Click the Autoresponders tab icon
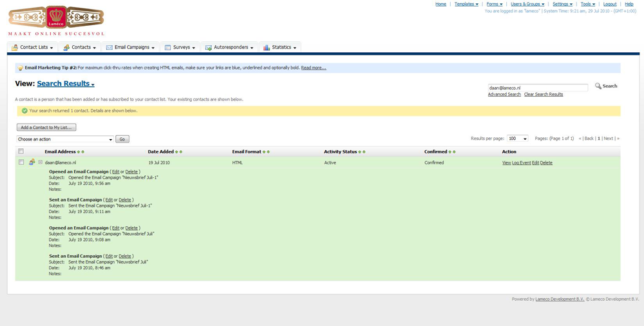This screenshot has height=326, width=644. 209,48
